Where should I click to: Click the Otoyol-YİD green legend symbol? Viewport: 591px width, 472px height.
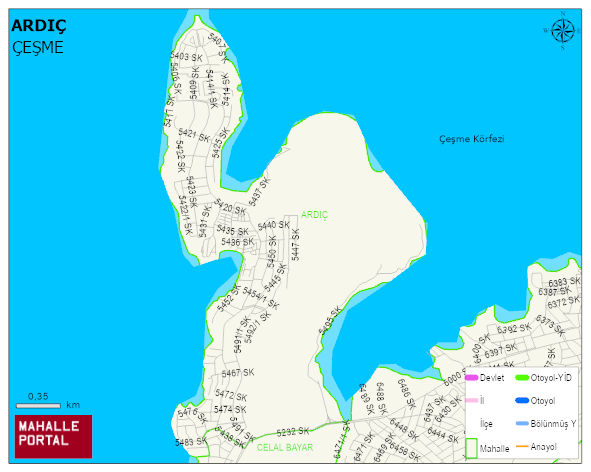tap(522, 378)
